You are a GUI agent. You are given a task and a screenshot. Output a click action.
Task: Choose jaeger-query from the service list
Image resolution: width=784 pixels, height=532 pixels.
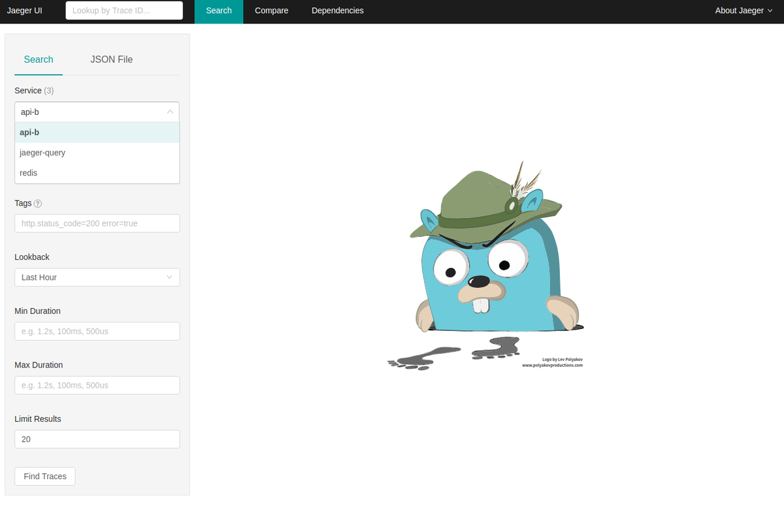97,153
